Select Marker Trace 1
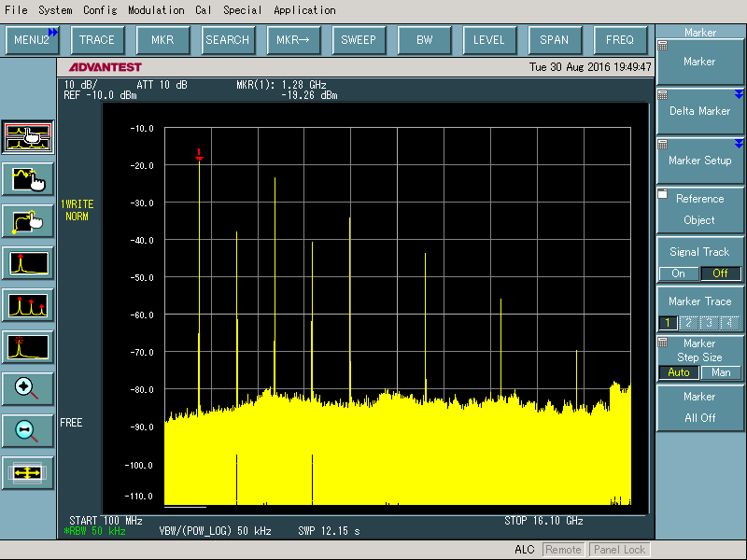Viewport: 747px width, 560px height. tap(668, 323)
